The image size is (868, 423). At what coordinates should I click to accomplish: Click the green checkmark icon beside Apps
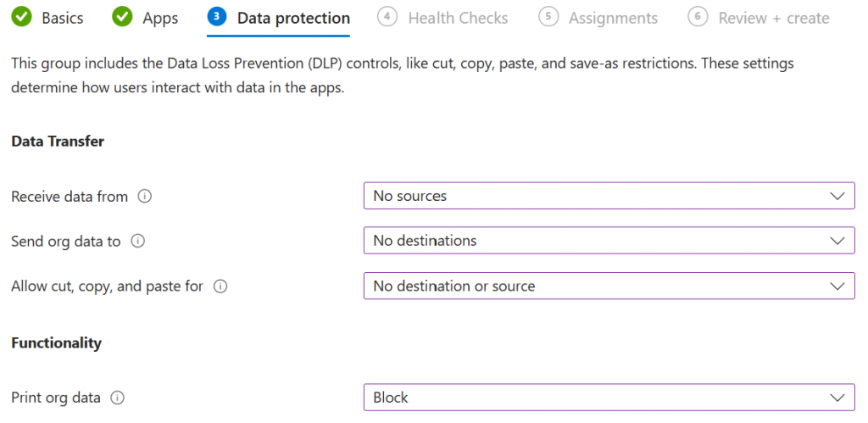tap(122, 17)
